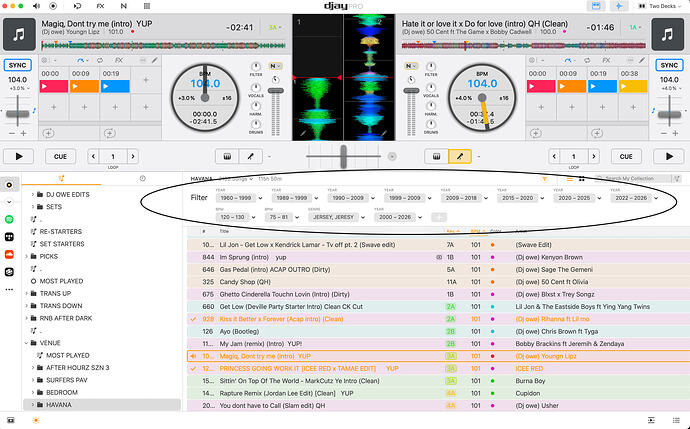Open Year 2022 – 2026 filter dropdown

tap(634, 198)
